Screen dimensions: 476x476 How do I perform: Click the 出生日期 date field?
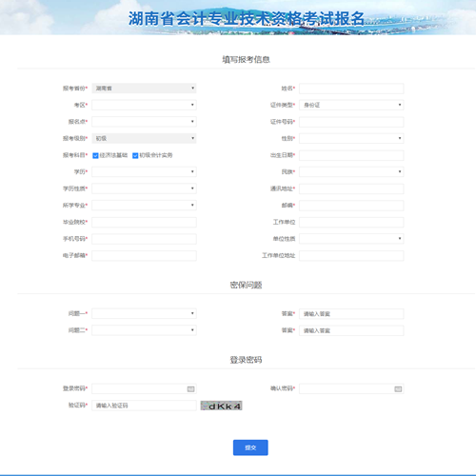pyautogui.click(x=351, y=155)
